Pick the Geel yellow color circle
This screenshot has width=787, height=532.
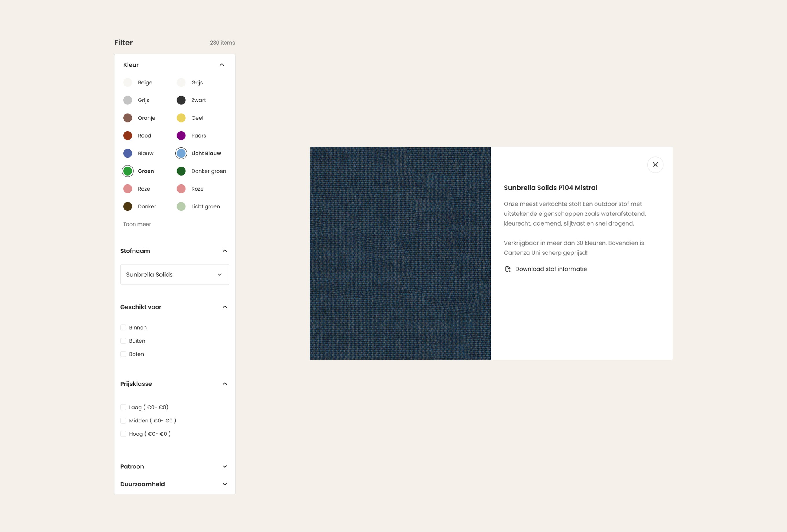click(181, 118)
